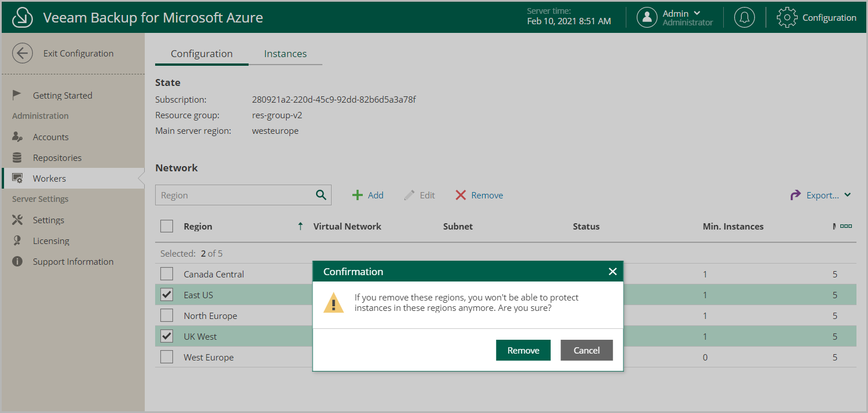The width and height of the screenshot is (868, 413).
Task: Click the column chooser icon in table header
Action: 846,226
